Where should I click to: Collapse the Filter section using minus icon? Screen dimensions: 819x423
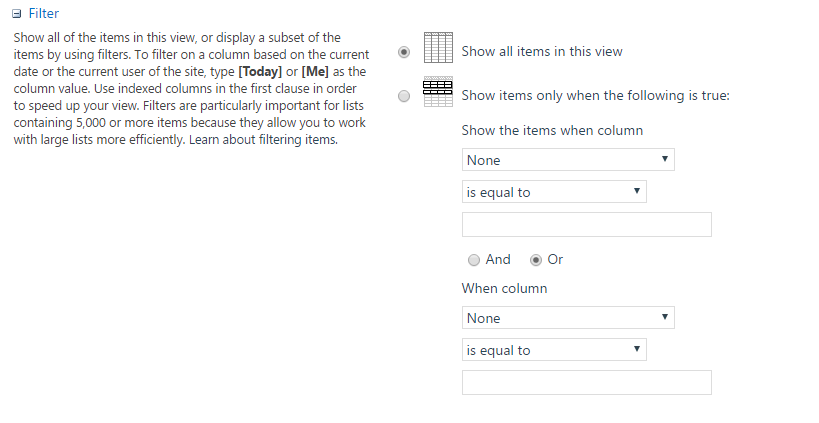click(17, 14)
